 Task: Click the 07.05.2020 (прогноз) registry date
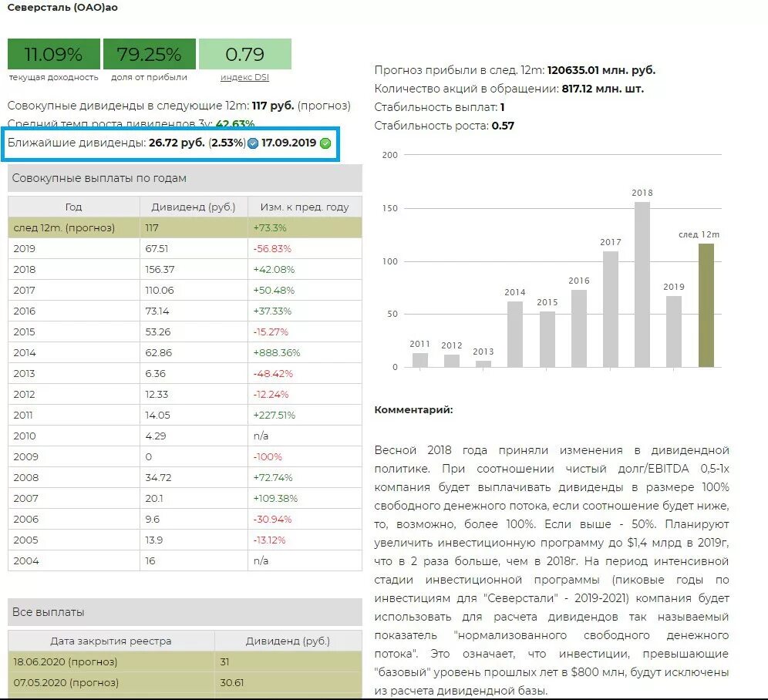pyautogui.click(x=66, y=682)
